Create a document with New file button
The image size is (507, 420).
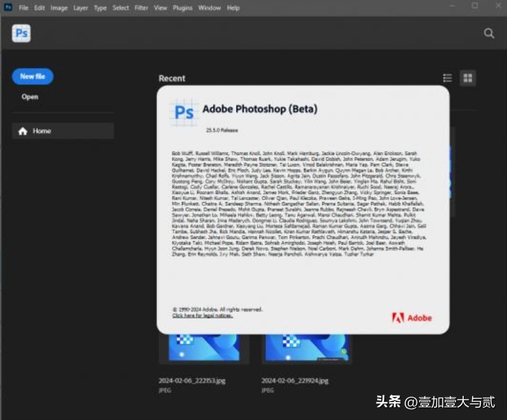(32, 77)
